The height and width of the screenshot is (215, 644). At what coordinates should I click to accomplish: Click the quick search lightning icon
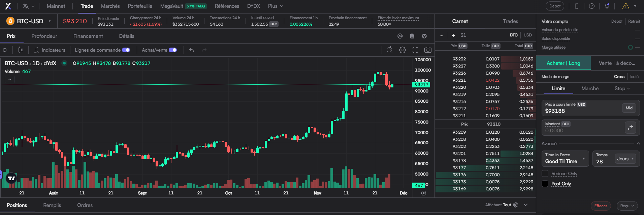click(390, 50)
